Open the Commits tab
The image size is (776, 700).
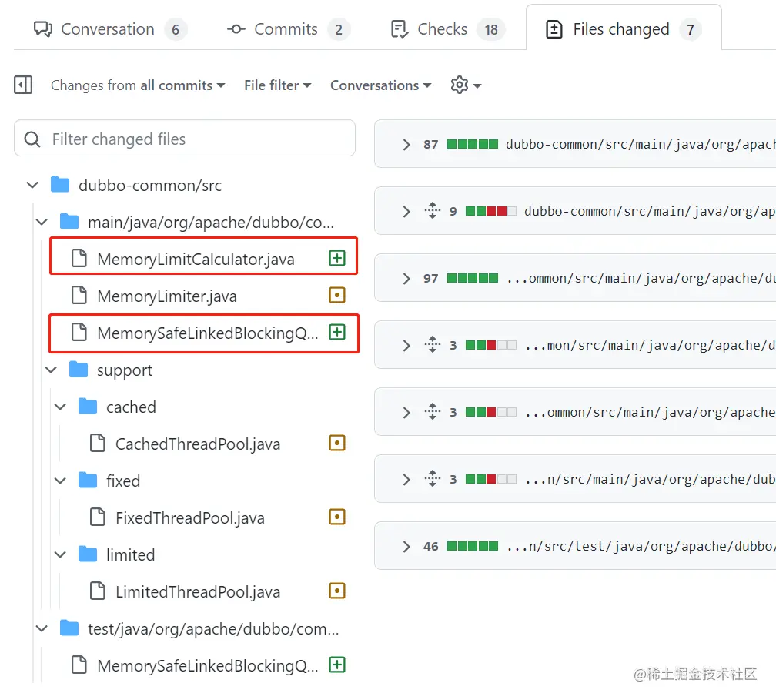tap(288, 29)
